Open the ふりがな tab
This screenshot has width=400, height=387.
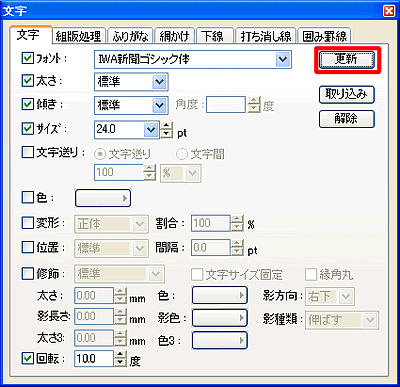tap(130, 36)
